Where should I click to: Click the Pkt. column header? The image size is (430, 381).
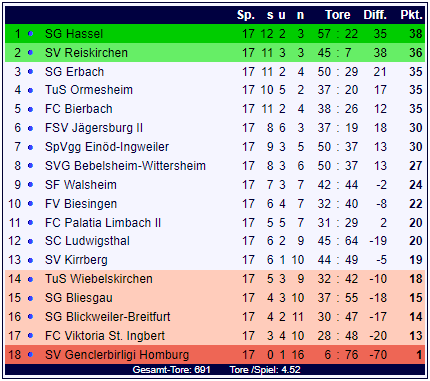point(412,15)
